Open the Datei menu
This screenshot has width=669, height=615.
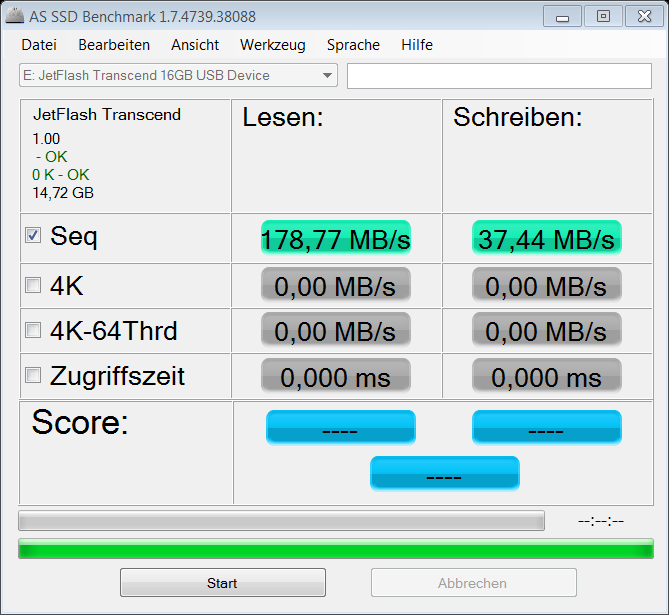[39, 45]
